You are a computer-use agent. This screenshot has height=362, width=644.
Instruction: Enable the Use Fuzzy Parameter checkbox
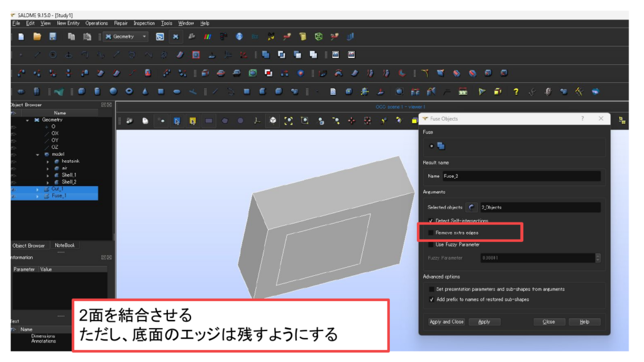(431, 244)
